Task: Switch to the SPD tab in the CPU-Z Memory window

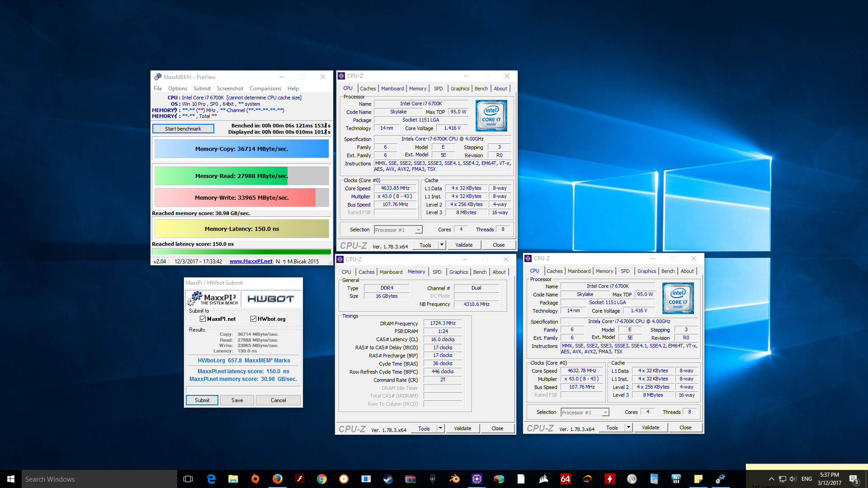Action: point(437,272)
